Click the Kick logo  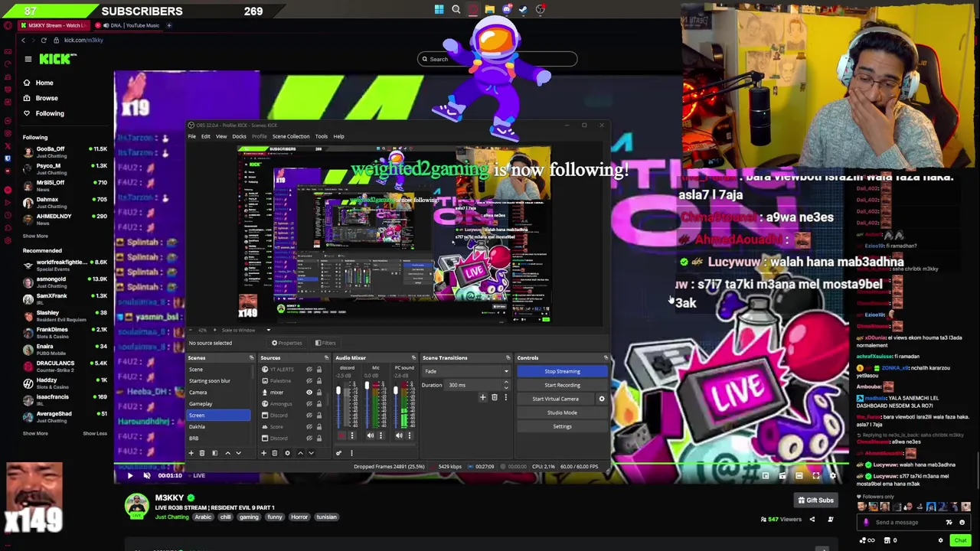tap(58, 59)
